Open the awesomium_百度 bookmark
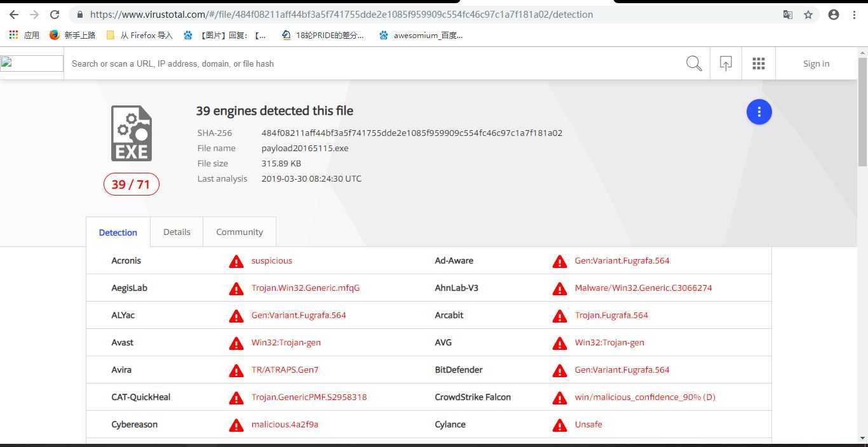868x447 pixels. click(421, 36)
